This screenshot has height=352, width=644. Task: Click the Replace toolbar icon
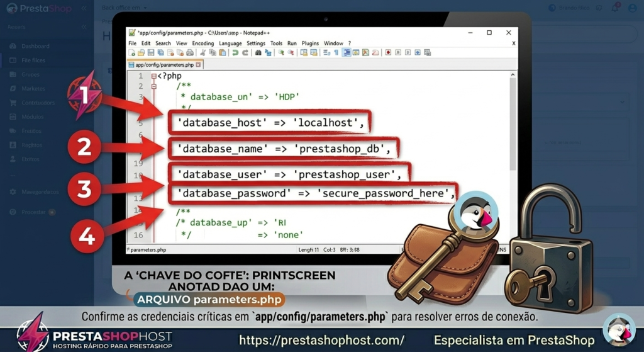tap(267, 53)
